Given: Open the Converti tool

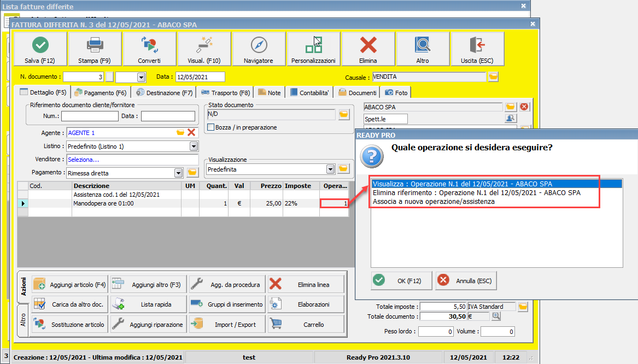Looking at the screenshot, I should 149,49.
